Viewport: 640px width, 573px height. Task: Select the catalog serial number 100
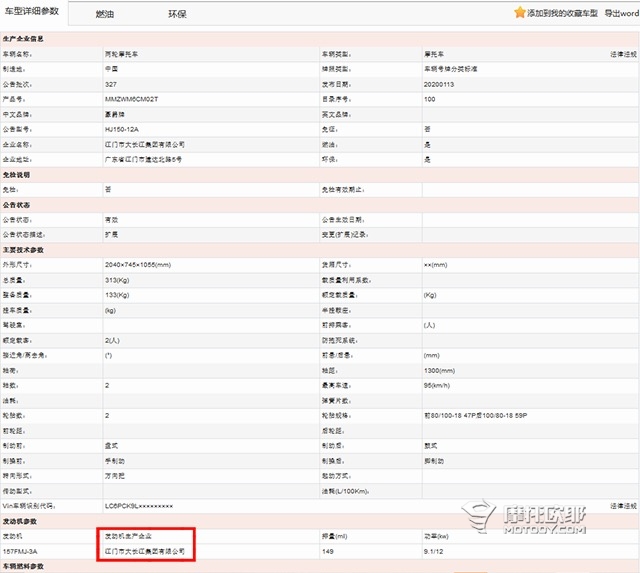[429, 99]
